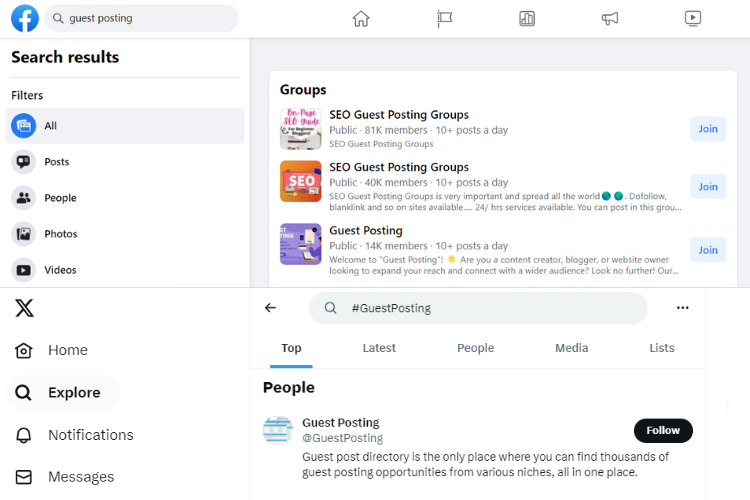Switch to the Top tab
Viewport: 750px width, 500px height.
click(x=291, y=348)
